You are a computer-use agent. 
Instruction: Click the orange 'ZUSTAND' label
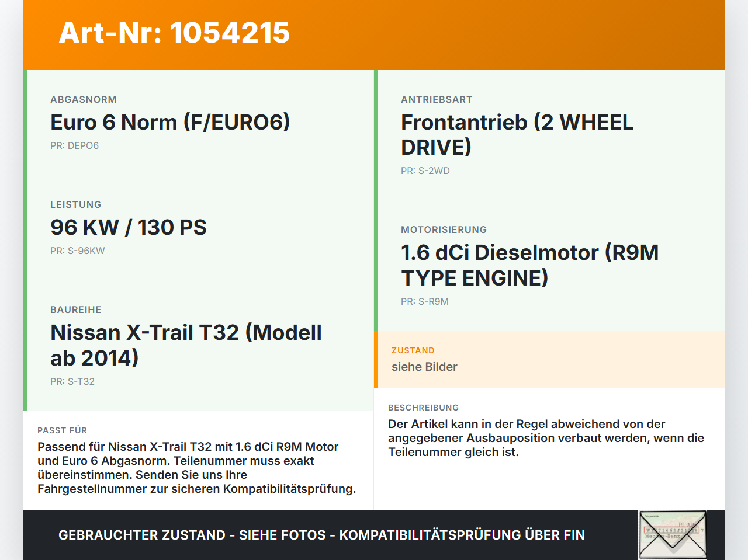pyautogui.click(x=413, y=351)
